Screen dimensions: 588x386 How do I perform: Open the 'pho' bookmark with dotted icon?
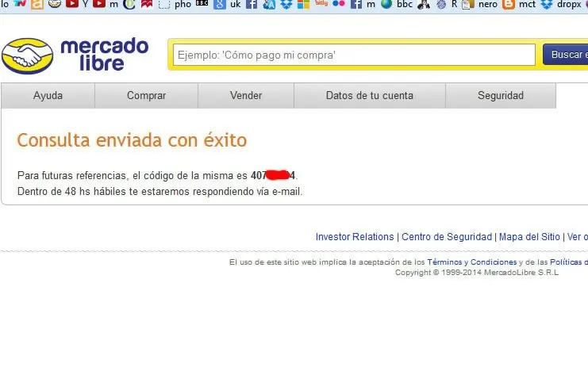click(x=175, y=4)
